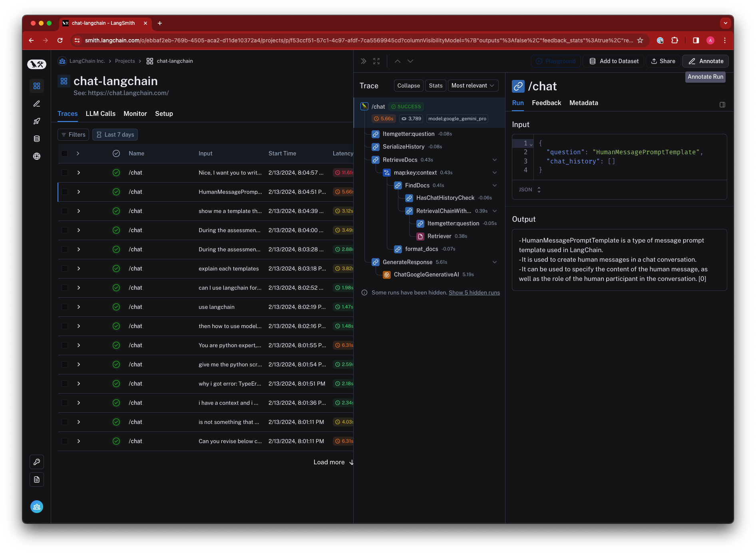Open the JSON format selector
Screen dimensions: 756x553
pyautogui.click(x=530, y=190)
